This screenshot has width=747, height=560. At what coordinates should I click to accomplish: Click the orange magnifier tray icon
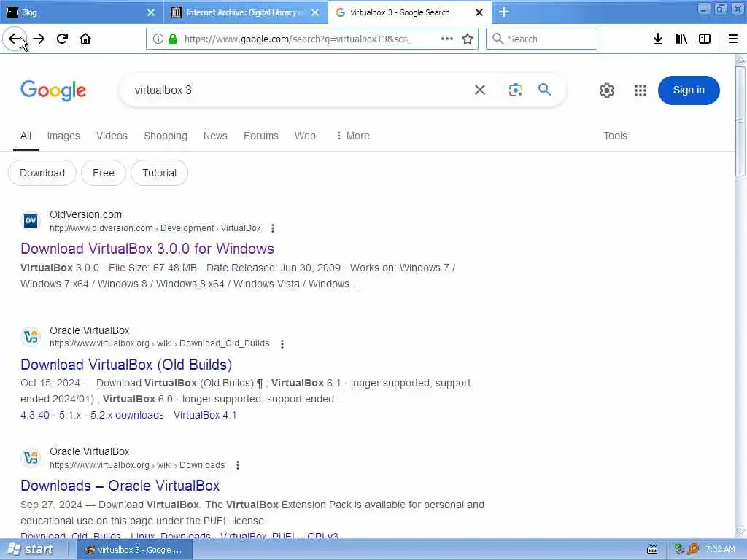click(693, 549)
